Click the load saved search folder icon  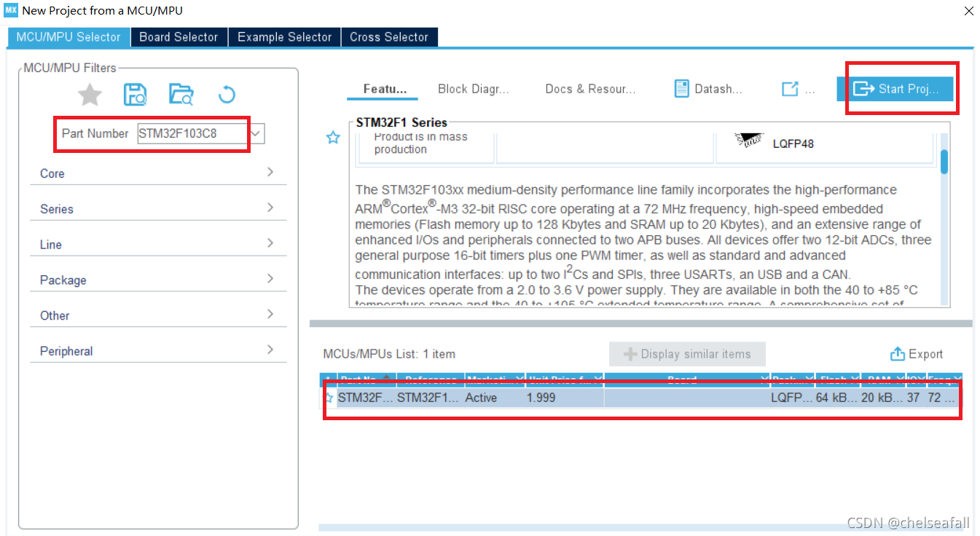point(181,95)
